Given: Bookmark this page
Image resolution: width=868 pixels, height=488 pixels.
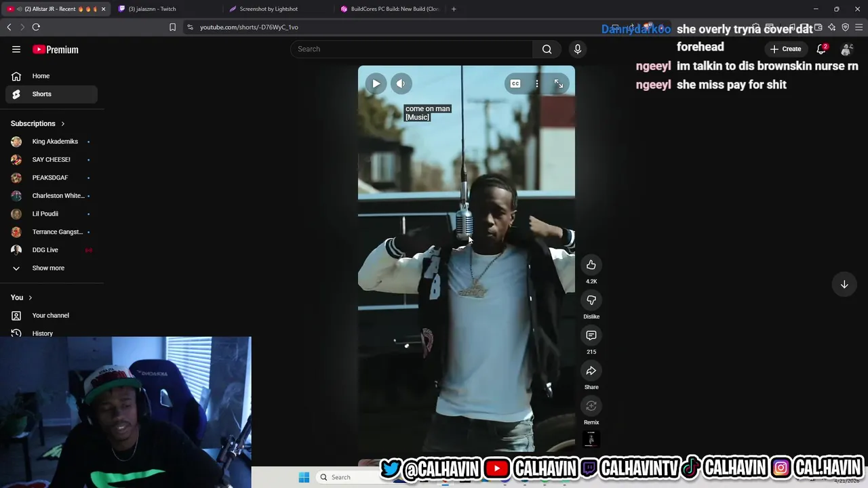Looking at the screenshot, I should click(172, 27).
